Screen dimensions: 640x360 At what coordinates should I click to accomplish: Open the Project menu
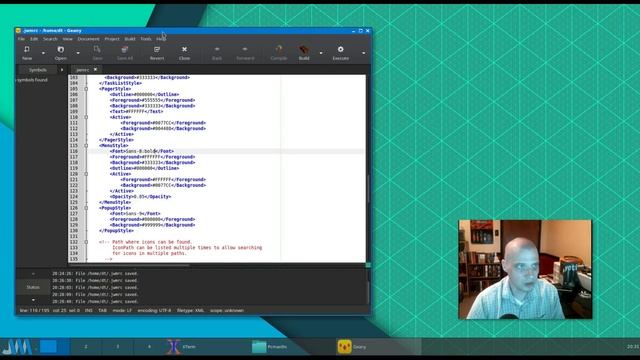tap(112, 39)
